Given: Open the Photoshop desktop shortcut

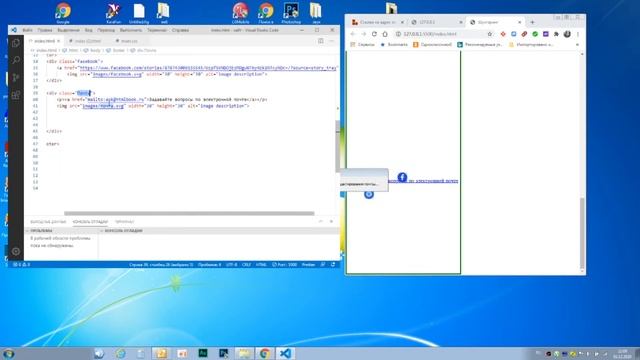Looking at the screenshot, I should pyautogui.click(x=291, y=13).
